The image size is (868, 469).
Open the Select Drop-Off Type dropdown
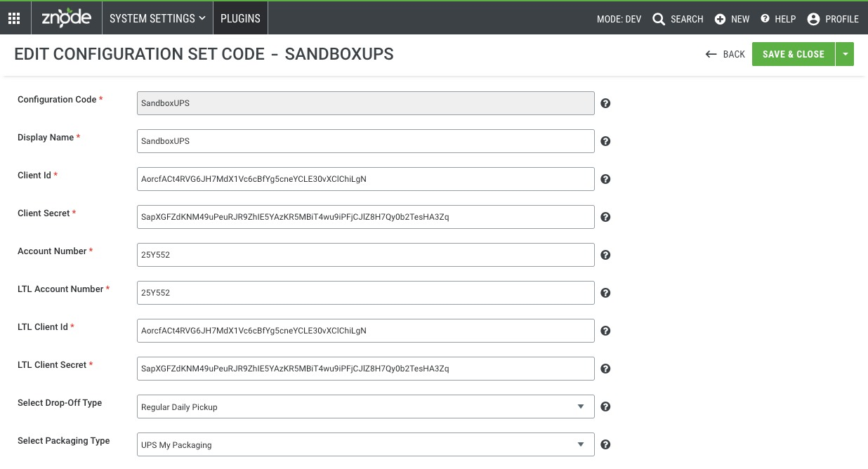pos(366,407)
